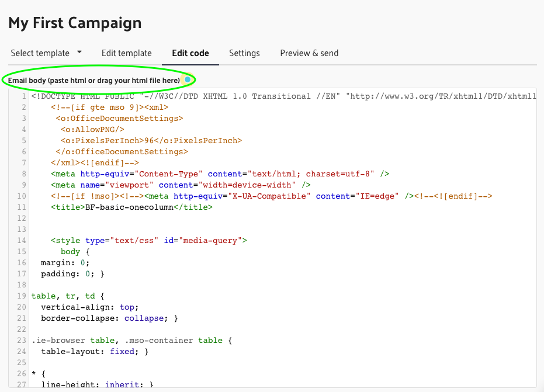Click the Email body label text
This screenshot has width=544, height=392.
point(93,79)
